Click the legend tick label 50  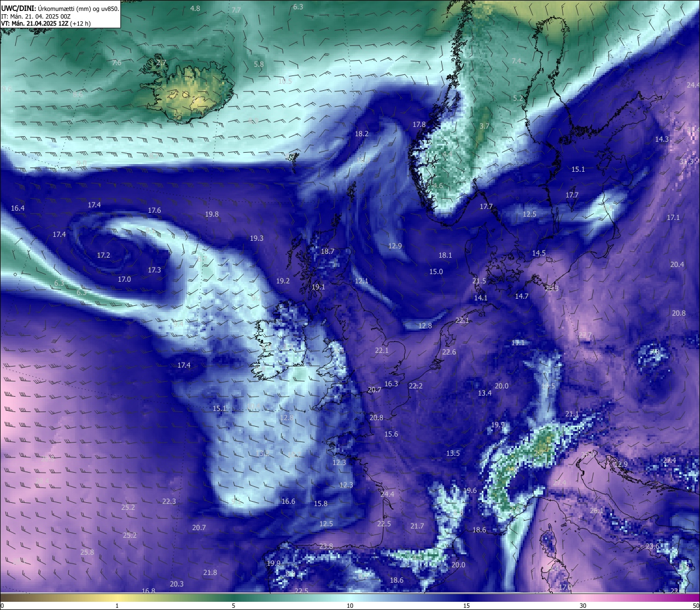coord(696,606)
